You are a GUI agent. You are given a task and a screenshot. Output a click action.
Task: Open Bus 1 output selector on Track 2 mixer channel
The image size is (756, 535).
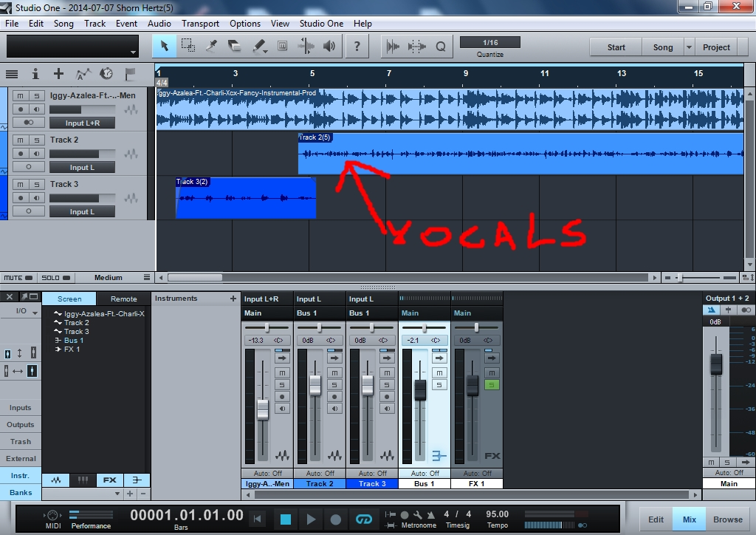(319, 313)
